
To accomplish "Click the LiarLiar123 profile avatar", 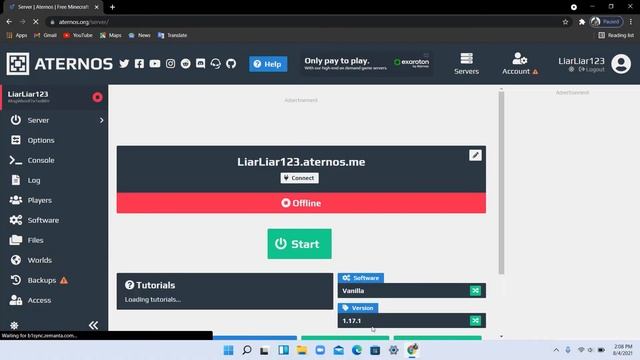I will click(621, 64).
